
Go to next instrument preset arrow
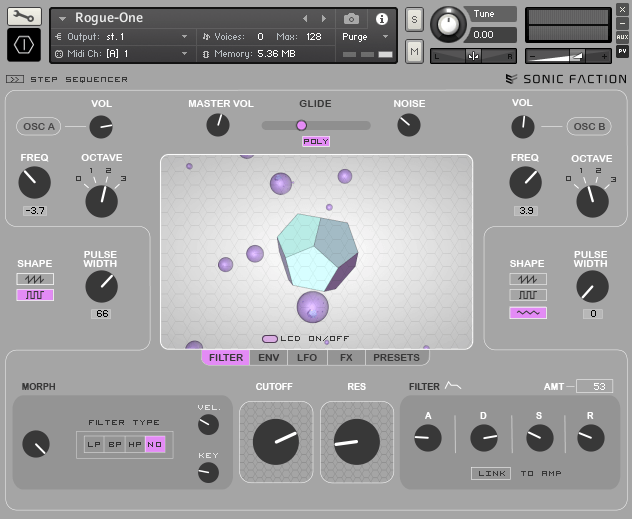tap(324, 19)
